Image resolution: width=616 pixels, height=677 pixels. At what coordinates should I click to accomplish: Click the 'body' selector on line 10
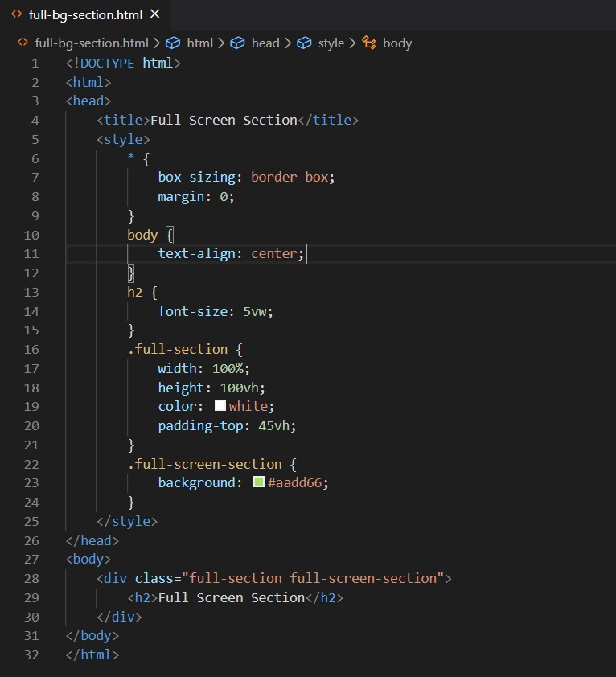(142, 236)
